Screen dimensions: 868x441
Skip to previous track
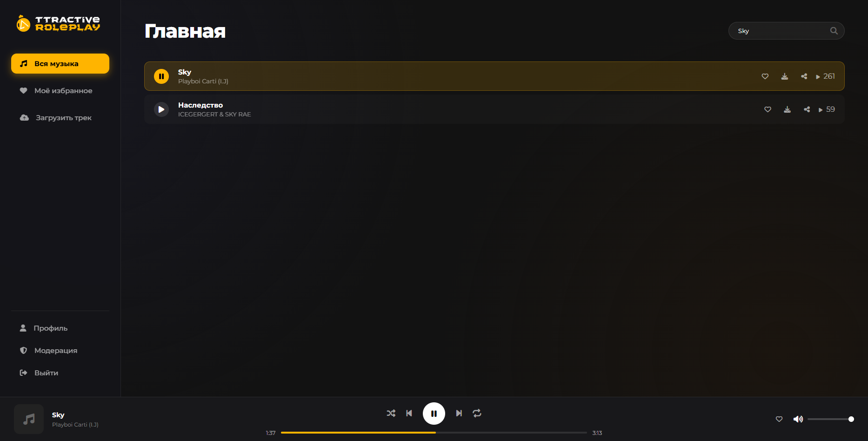pos(409,413)
